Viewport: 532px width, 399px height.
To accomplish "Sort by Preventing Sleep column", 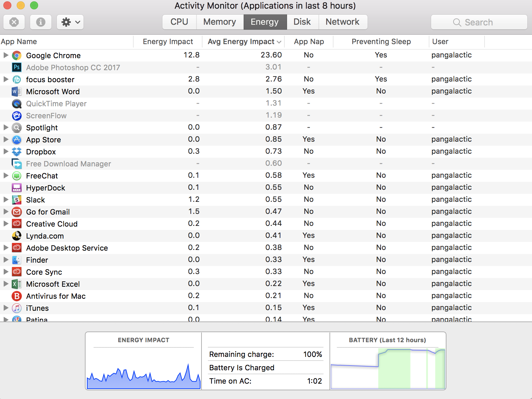I will [x=381, y=42].
